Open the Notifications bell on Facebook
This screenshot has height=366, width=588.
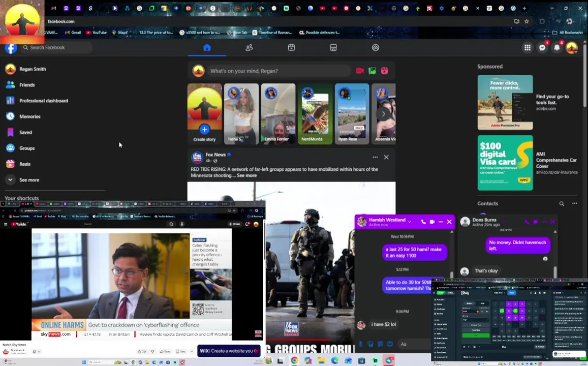pos(557,48)
